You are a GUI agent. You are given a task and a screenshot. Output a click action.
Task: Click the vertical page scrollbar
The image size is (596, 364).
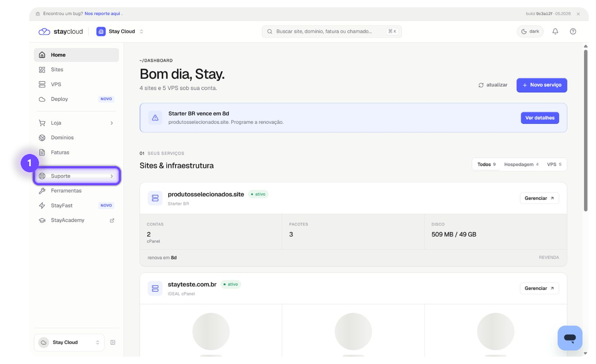(x=585, y=131)
